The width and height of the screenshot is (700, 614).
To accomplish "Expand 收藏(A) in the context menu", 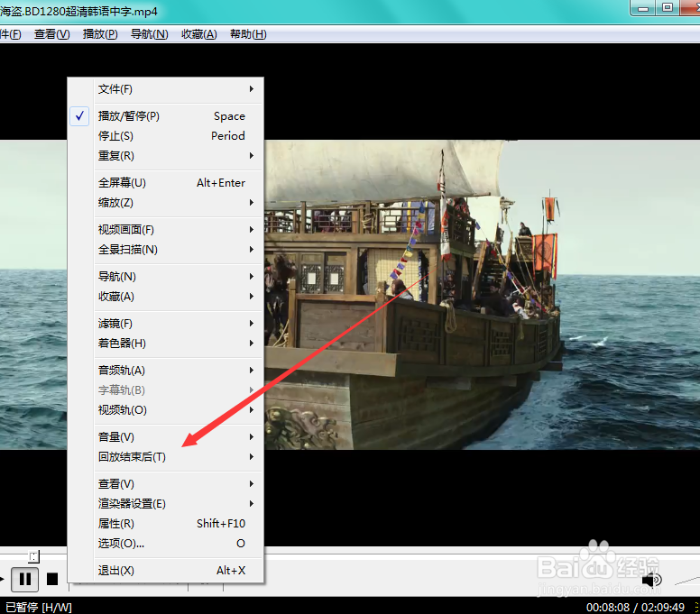I will click(x=166, y=297).
